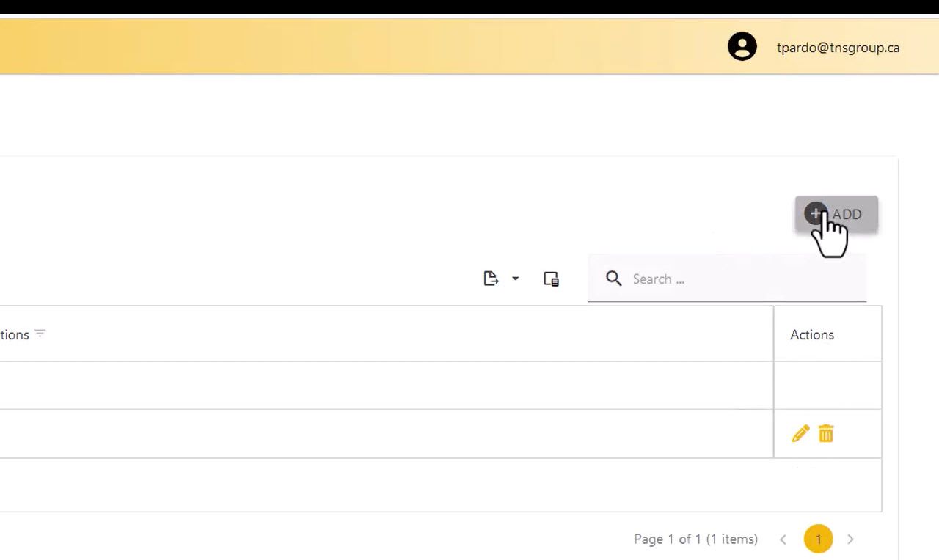The height and width of the screenshot is (560, 939).
Task: Click the export file icon
Action: click(x=491, y=279)
